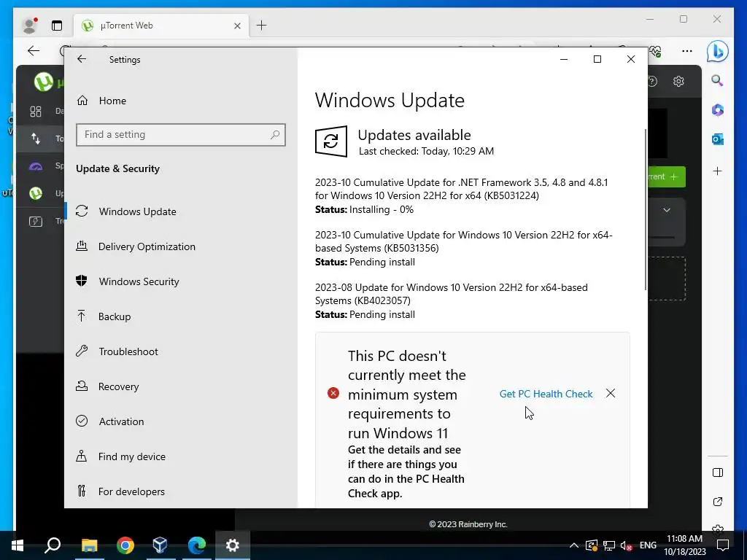747x560 pixels.
Task: Click the red error icon in the Windows 11 notice
Action: point(333,393)
